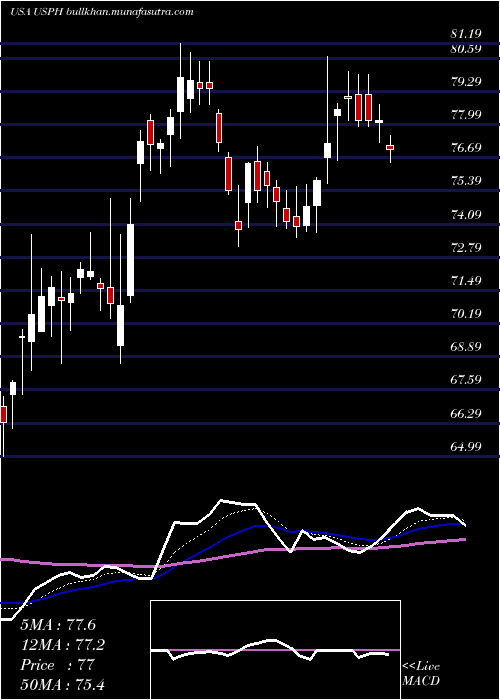
Task: Click the 81.19 price axis label
Action: tap(466, 33)
